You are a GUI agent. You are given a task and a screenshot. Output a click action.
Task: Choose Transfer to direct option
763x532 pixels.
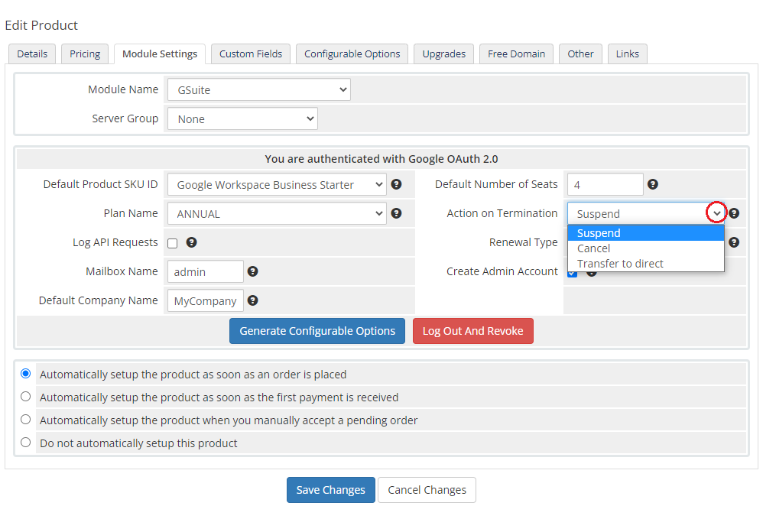646,264
